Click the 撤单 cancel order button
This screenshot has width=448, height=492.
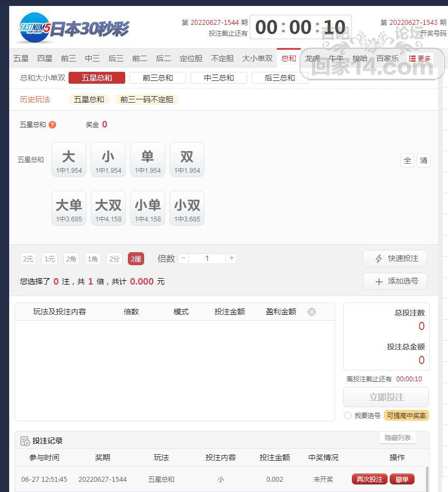coord(402,480)
